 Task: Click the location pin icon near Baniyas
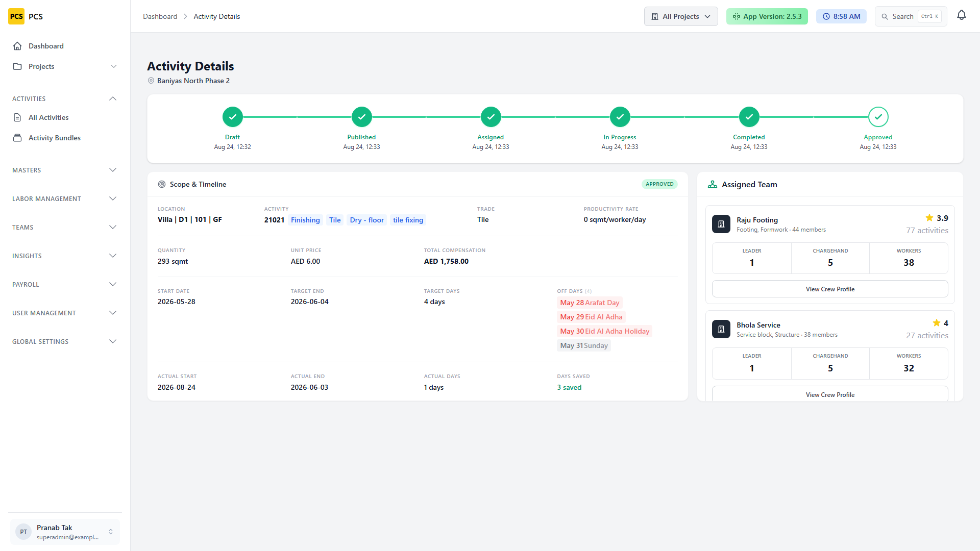(x=151, y=81)
